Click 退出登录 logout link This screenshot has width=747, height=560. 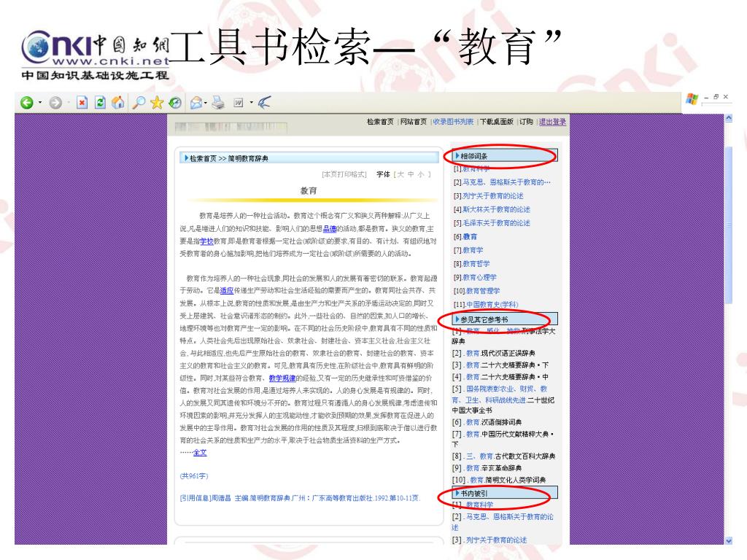click(553, 122)
